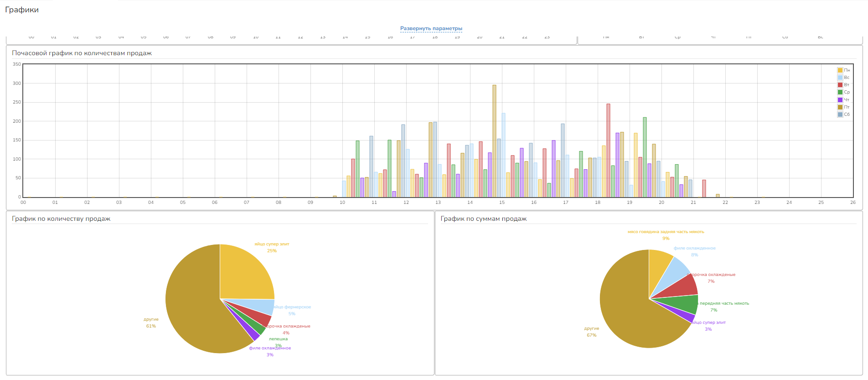Select the purple 'Чт' legend swatch
Screen dimensions: 868x380
click(840, 100)
